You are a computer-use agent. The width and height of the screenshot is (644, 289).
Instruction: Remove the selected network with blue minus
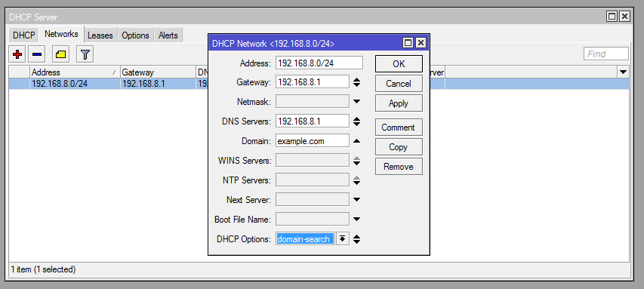point(37,54)
